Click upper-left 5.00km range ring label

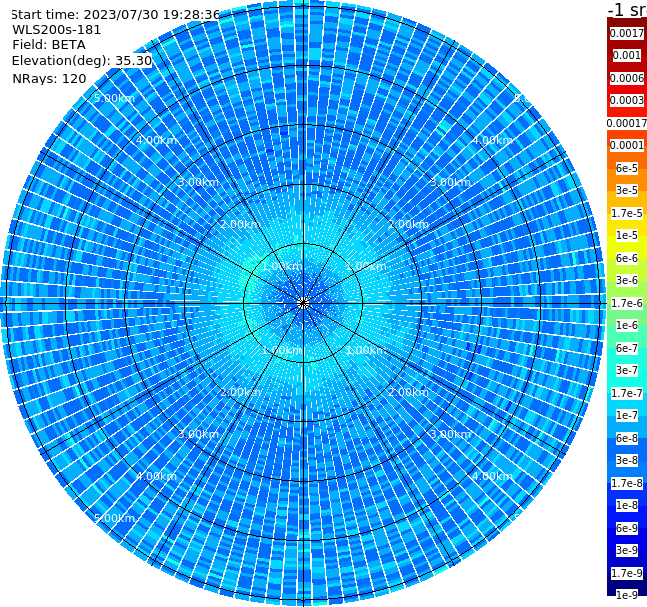click(114, 98)
